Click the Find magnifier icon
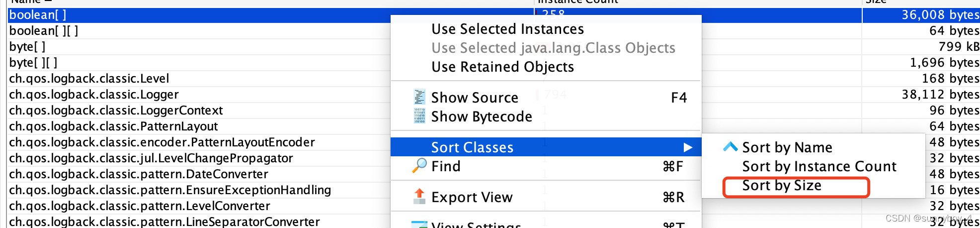This screenshot has width=980, height=228. (x=419, y=165)
